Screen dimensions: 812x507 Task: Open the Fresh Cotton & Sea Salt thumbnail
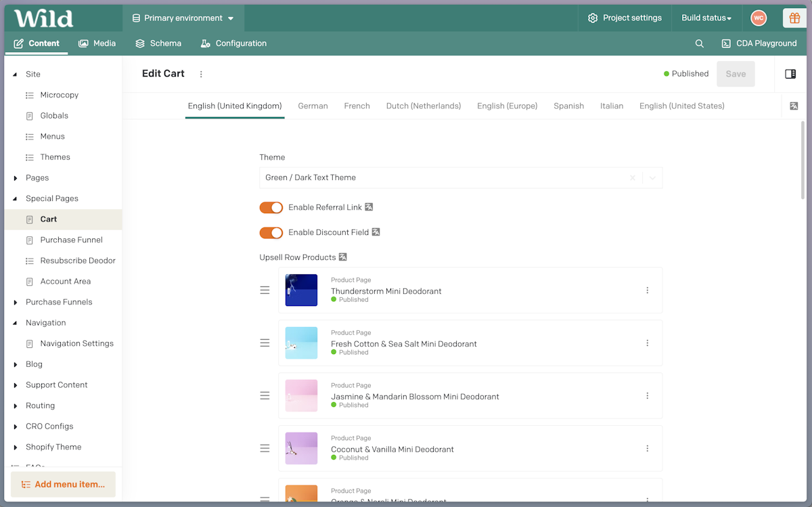pos(301,343)
